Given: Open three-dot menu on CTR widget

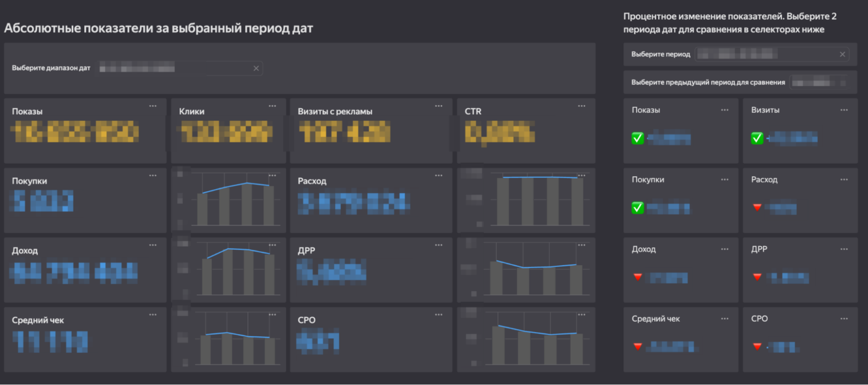Looking at the screenshot, I should tap(582, 106).
